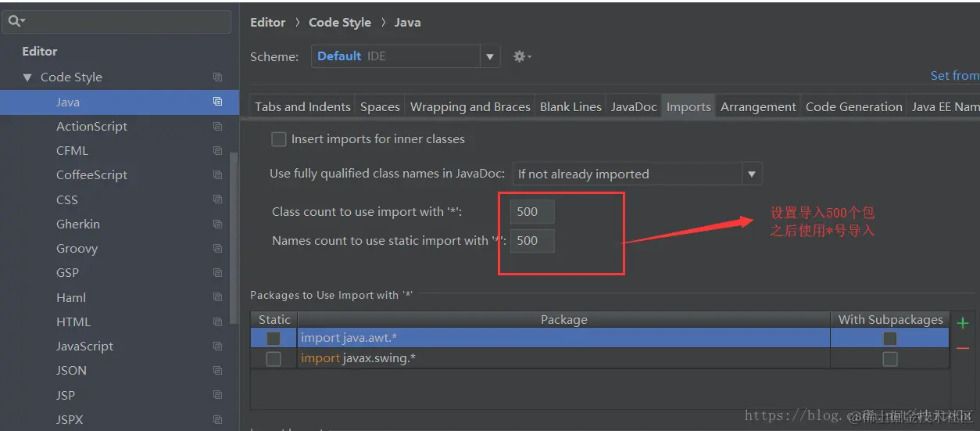Toggle With Subpackages for java.awt.* row
The width and height of the screenshot is (980, 431).
(889, 339)
